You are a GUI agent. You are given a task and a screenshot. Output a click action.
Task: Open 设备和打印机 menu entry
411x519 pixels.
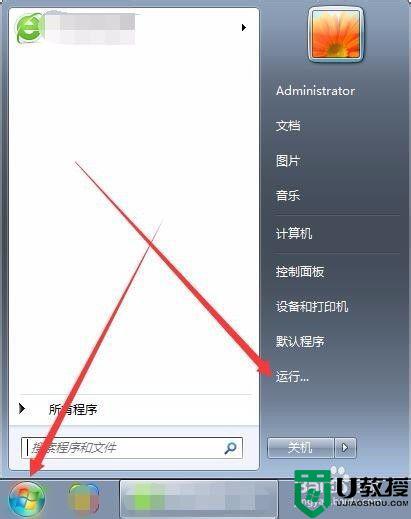[x=312, y=306]
